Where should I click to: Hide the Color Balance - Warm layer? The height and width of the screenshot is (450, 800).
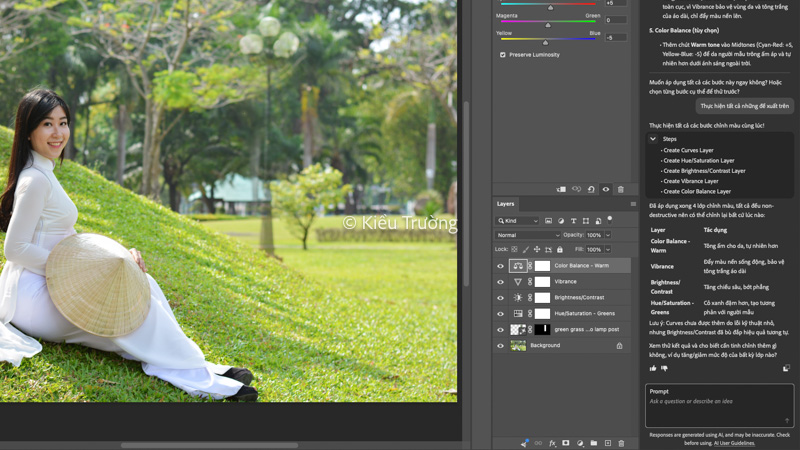point(501,266)
